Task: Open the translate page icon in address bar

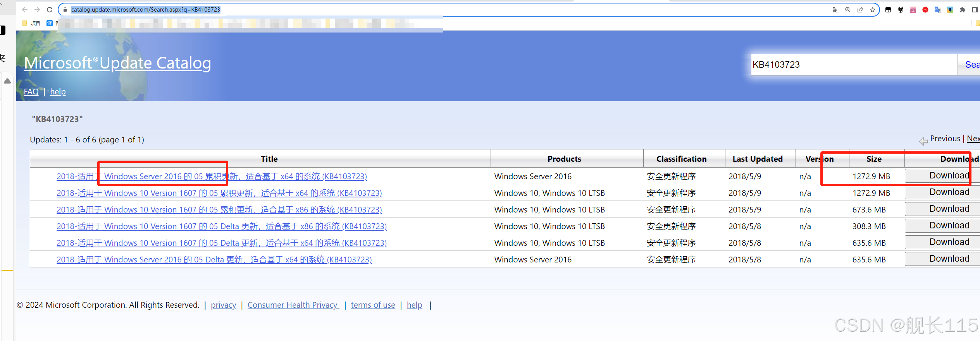Action: point(835,10)
